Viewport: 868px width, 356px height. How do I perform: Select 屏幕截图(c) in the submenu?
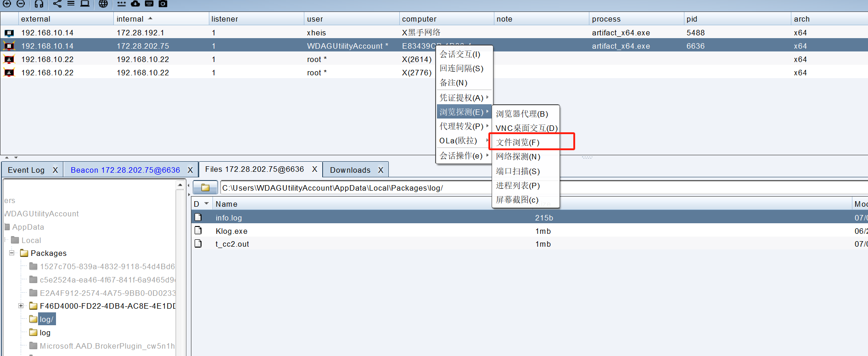coord(526,199)
